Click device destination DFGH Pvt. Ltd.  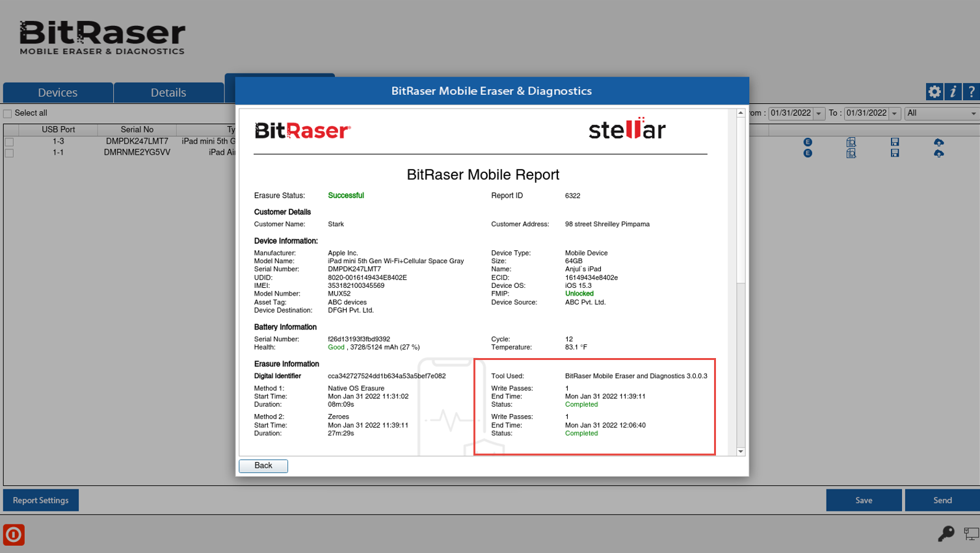pos(351,311)
